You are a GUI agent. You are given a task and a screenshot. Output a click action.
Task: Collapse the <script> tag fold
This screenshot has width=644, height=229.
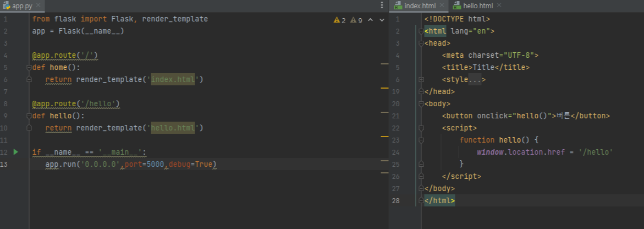(421, 128)
